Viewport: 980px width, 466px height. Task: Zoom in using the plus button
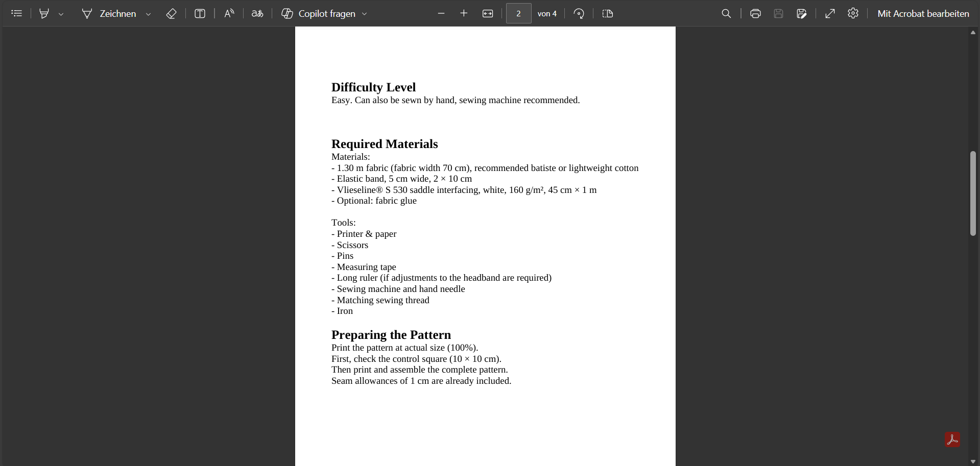(464, 14)
